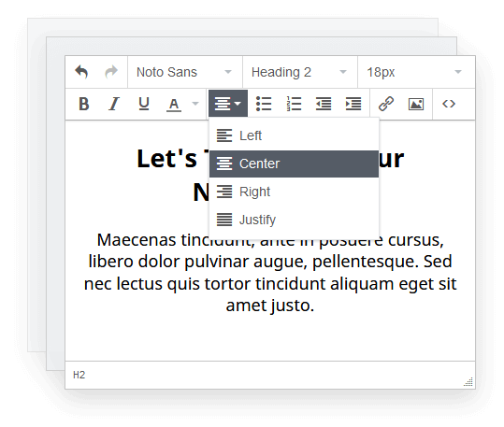Click the Undo arrow icon

(x=81, y=72)
